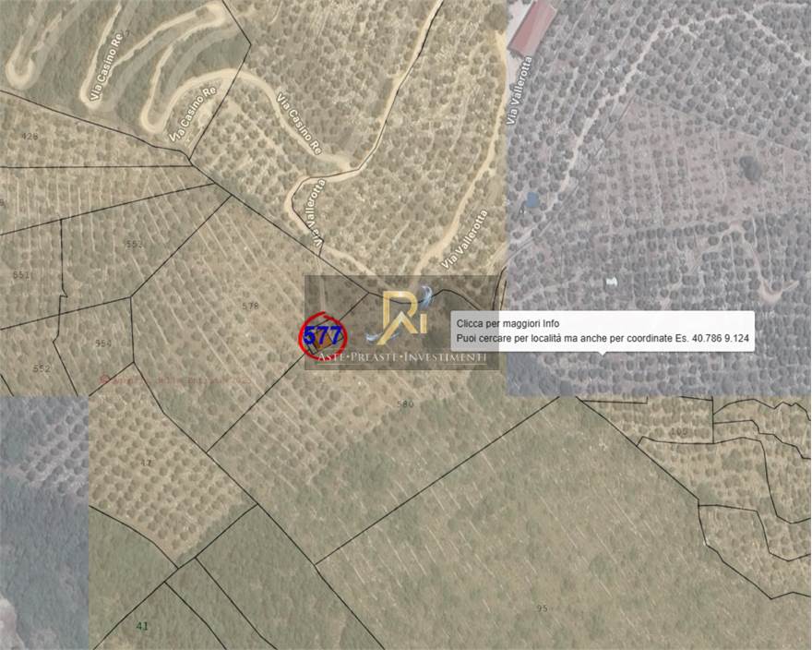Click parcel number 554
812x650 pixels.
pos(103,343)
